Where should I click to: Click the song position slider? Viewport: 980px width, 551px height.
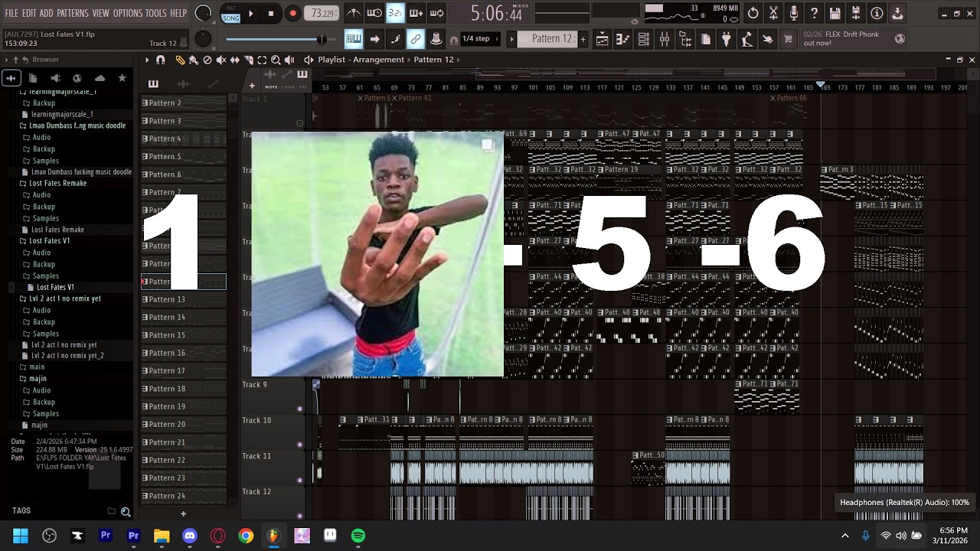point(275,39)
